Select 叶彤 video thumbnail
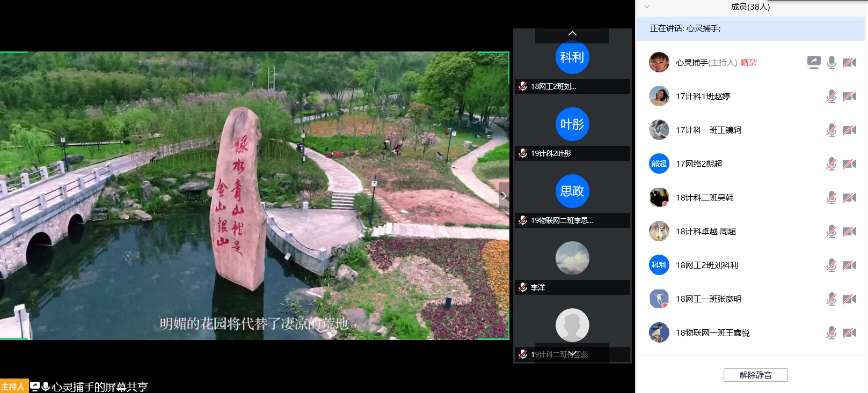Image resolution: width=868 pixels, height=393 pixels. coord(572,124)
